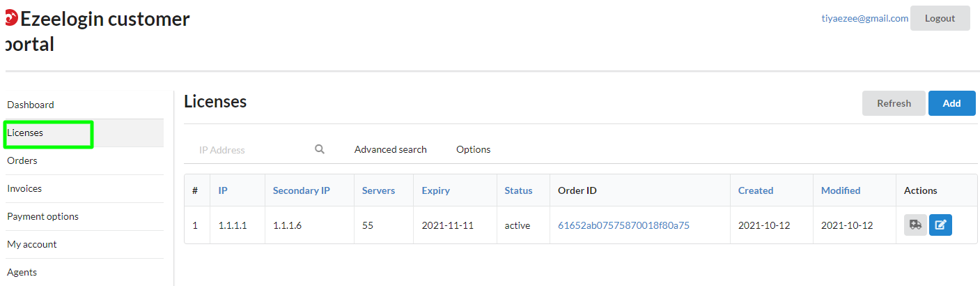Expand the Options menu
The height and width of the screenshot is (286, 980).
[x=474, y=149]
